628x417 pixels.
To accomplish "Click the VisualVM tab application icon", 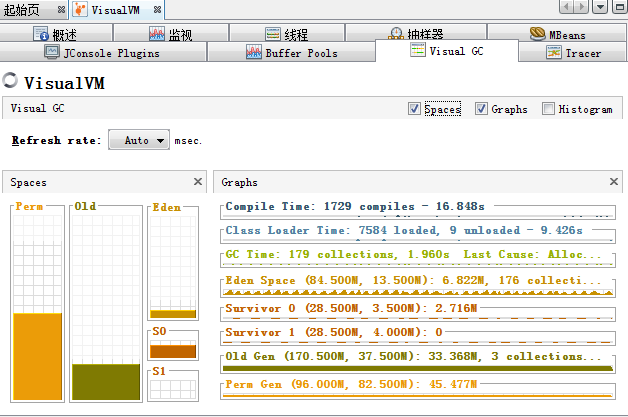I will click(x=80, y=9).
